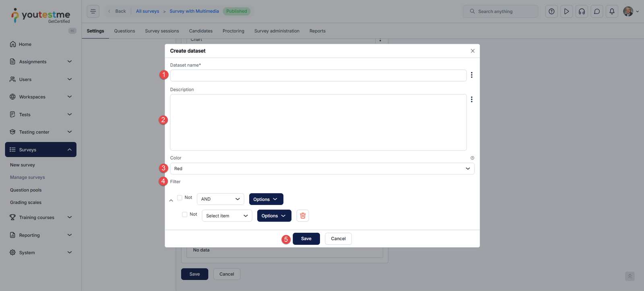Open the chat messages icon
Screen dimensions: 644x291
point(597,11)
